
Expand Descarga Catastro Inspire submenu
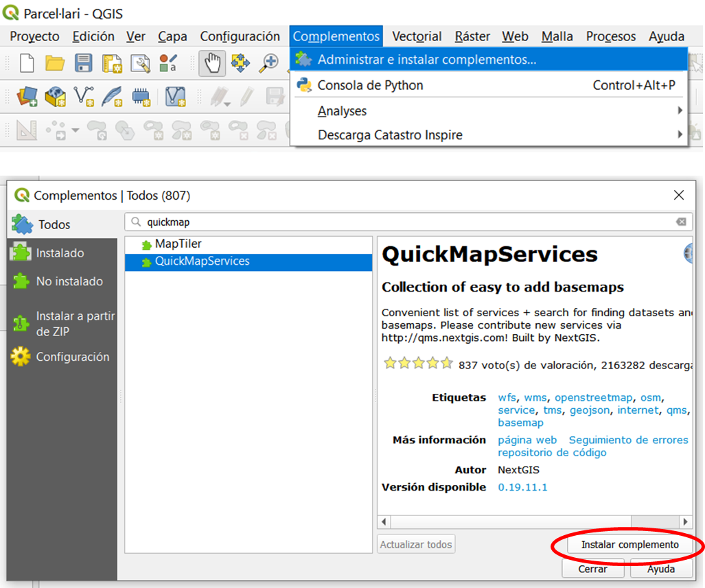coord(489,135)
